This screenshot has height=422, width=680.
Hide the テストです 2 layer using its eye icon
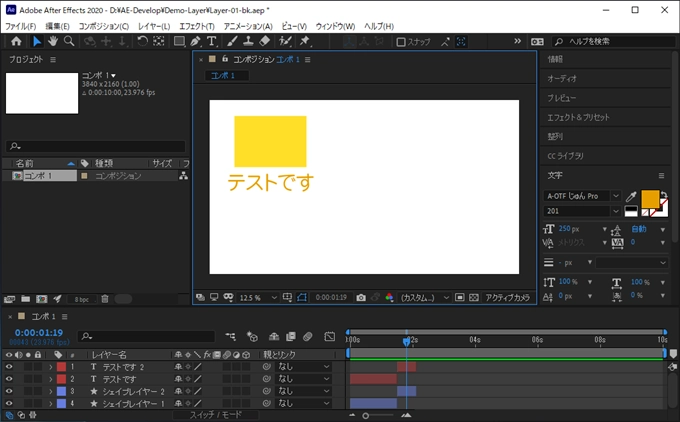(x=9, y=367)
